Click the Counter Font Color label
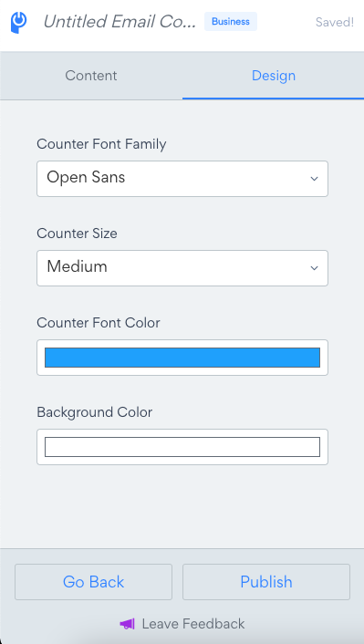The width and height of the screenshot is (364, 644). (99, 323)
